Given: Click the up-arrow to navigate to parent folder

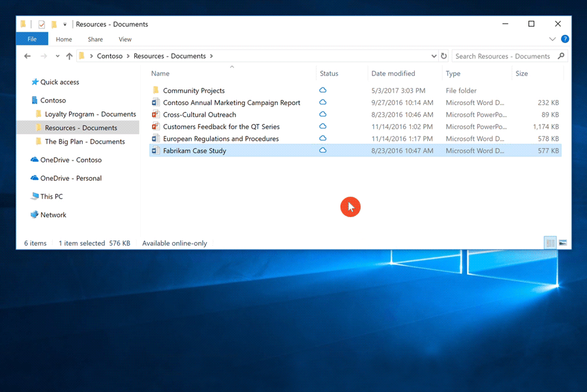Looking at the screenshot, I should point(69,56).
